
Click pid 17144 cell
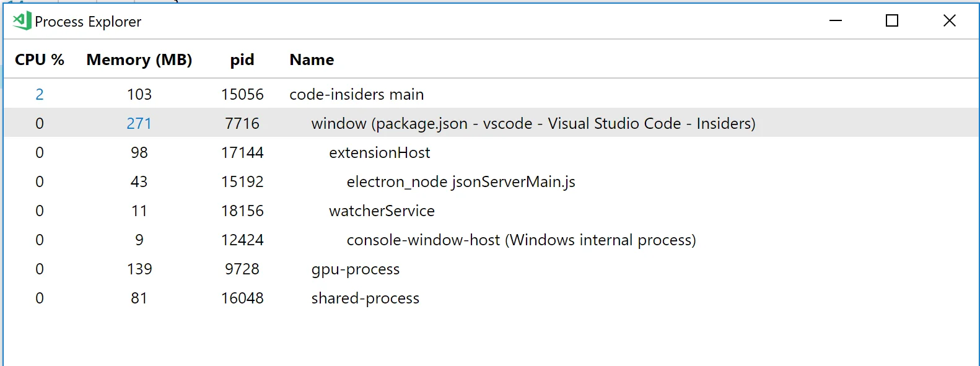click(242, 152)
